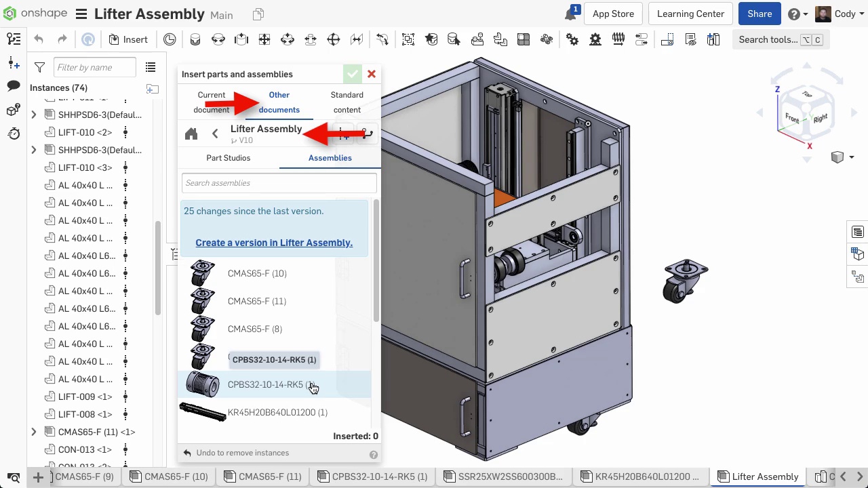Go to home in the insert dialog
868x488 pixels.
click(191, 134)
